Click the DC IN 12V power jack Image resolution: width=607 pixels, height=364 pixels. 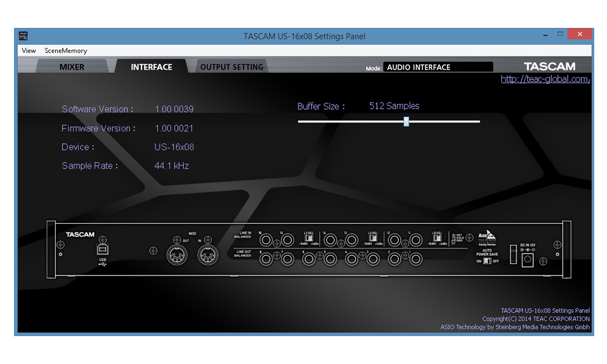point(527,260)
